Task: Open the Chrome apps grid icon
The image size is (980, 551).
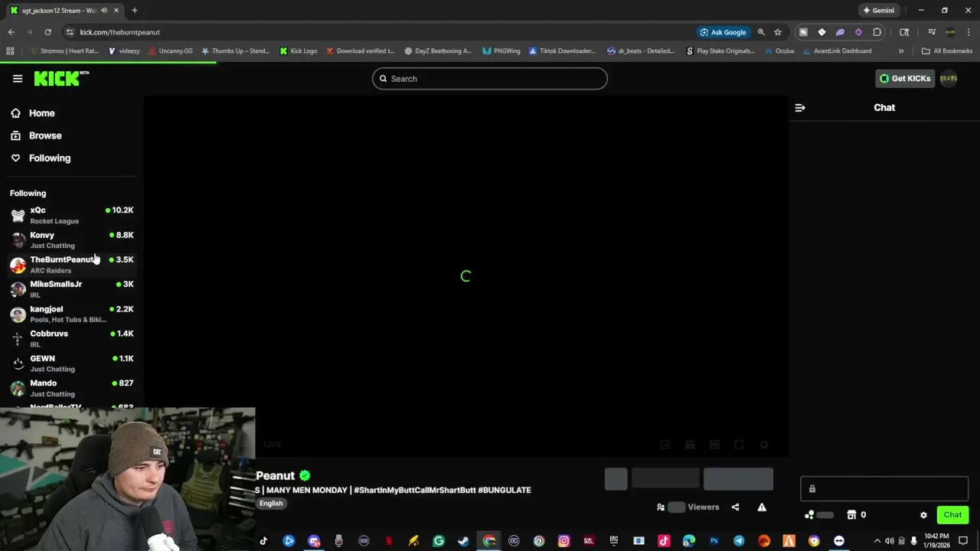Action: coord(10,51)
